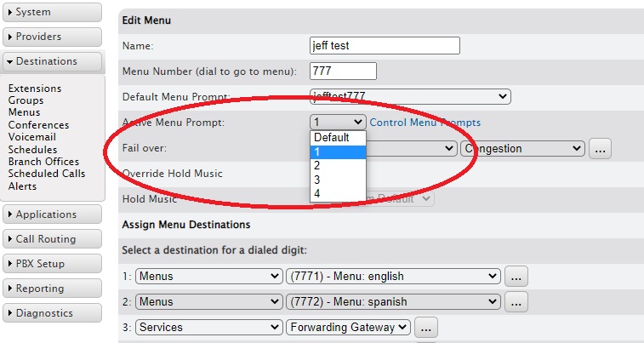Screen dimensions: 644x343
Task: Click the Name field containing jeff test
Action: (385, 46)
